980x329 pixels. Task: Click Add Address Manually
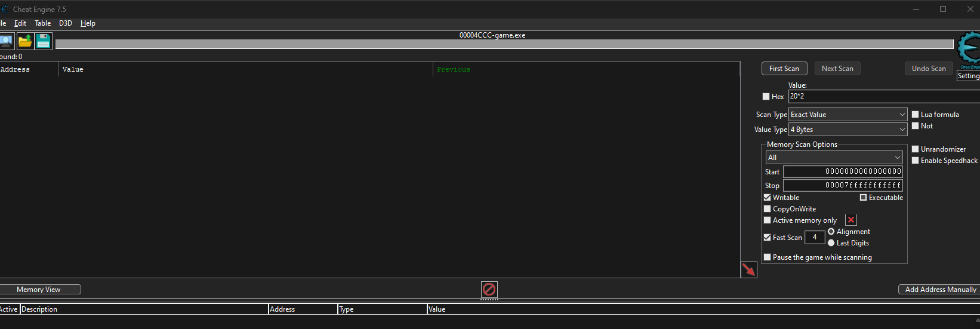coord(940,290)
